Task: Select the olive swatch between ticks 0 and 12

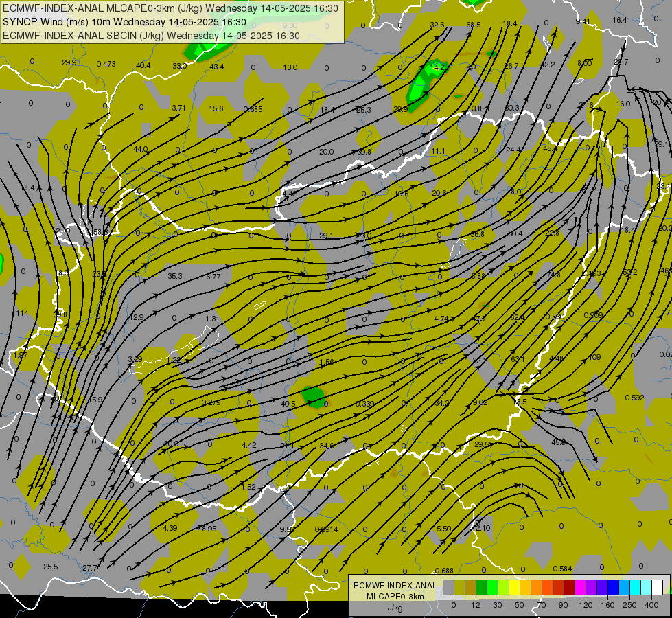Action: (x=459, y=588)
